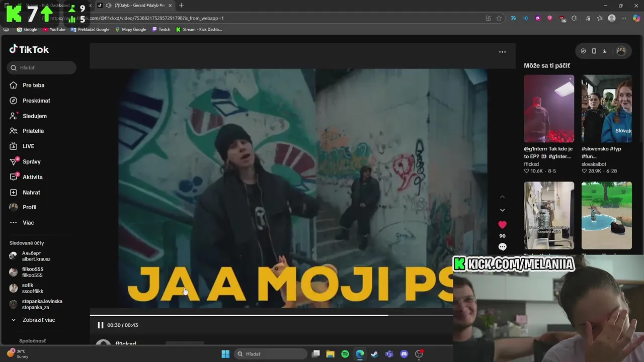644x362 pixels.
Task: Open the browser profile avatar
Action: (x=612, y=18)
